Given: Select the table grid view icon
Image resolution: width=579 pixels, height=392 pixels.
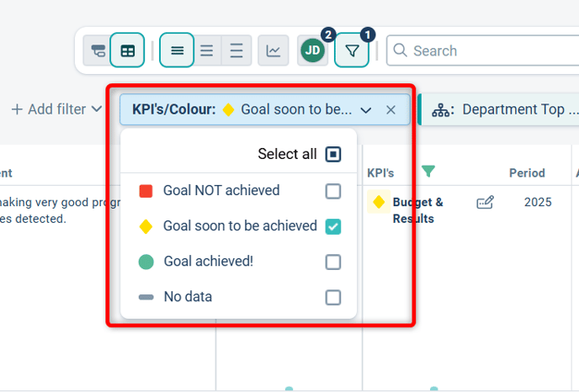Looking at the screenshot, I should click(x=127, y=50).
